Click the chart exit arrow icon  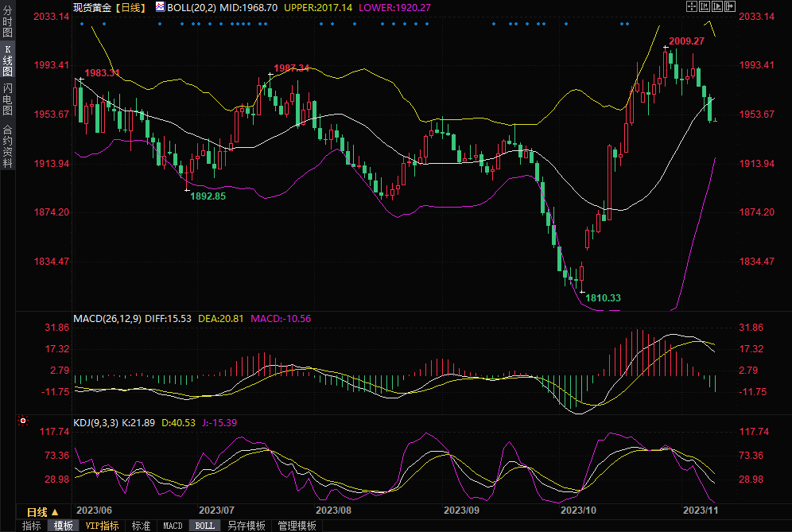(x=728, y=6)
